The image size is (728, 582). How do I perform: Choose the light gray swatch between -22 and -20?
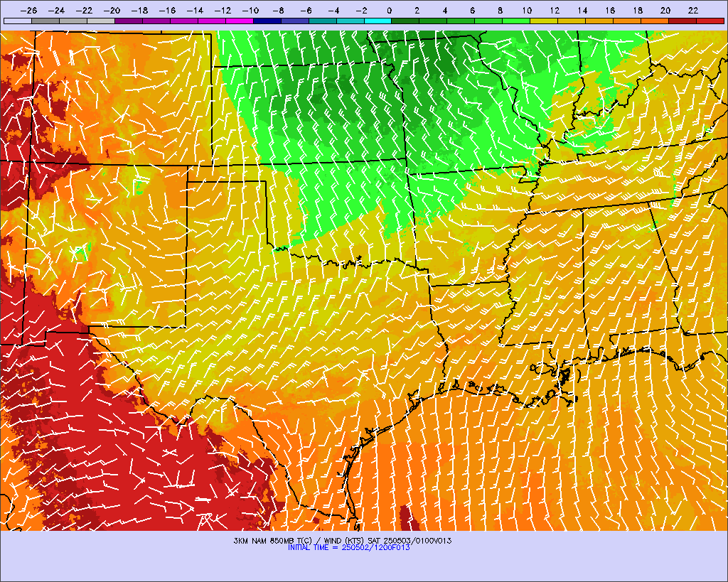101,21
